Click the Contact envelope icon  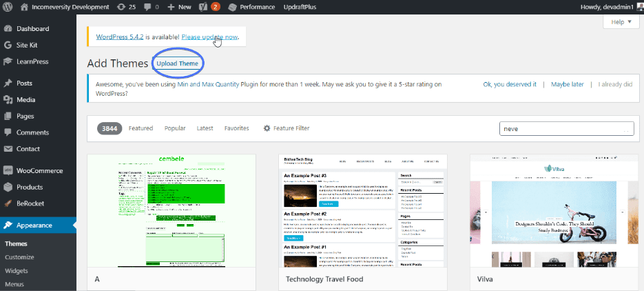(x=8, y=149)
